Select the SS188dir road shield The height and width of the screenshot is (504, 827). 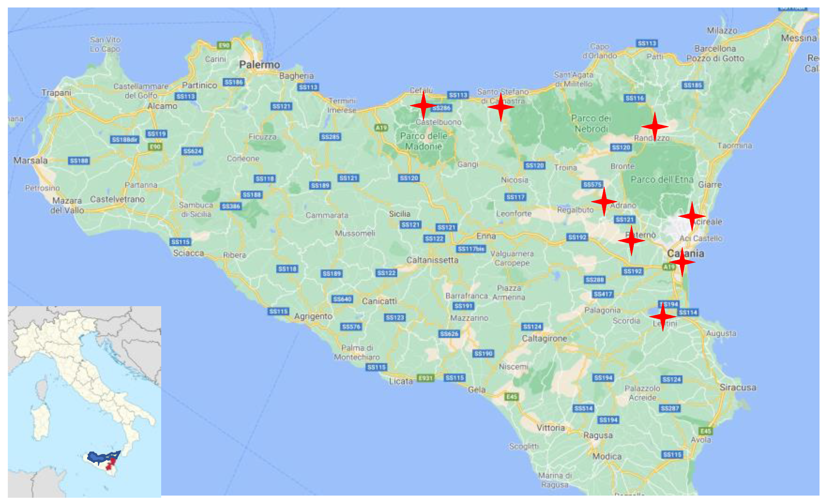point(125,139)
